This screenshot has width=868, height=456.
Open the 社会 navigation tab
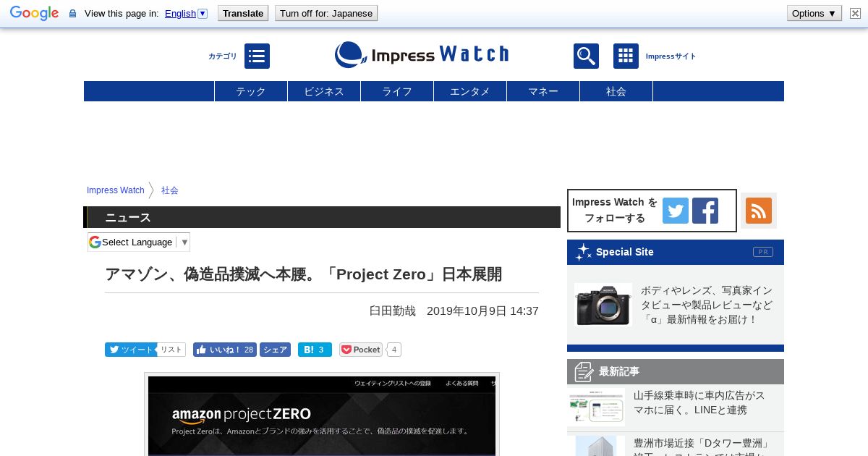616,91
